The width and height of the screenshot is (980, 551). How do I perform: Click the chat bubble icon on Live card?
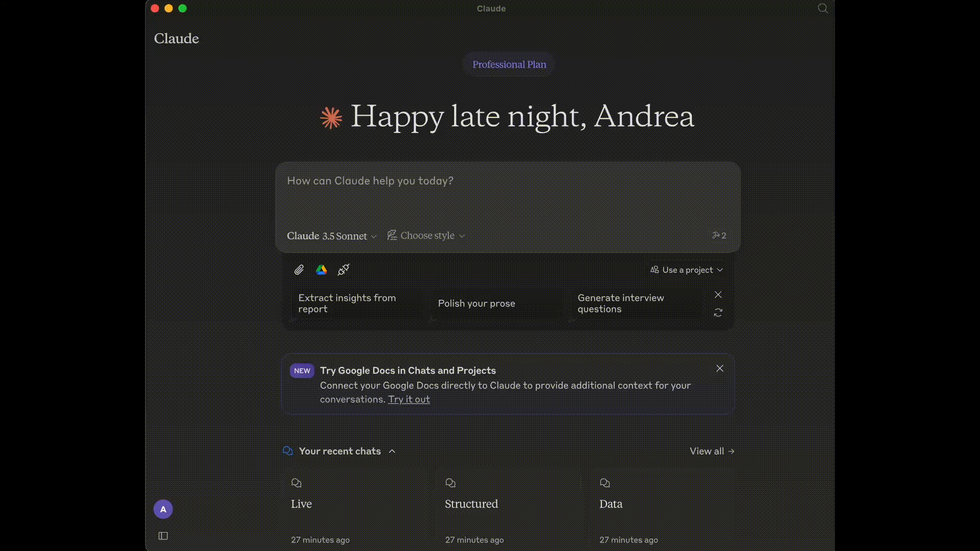pos(297,483)
